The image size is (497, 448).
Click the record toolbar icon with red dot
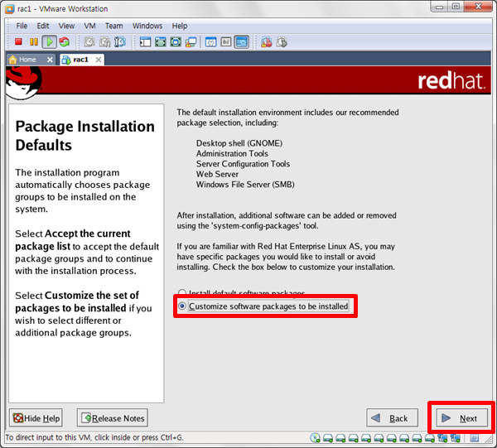267,42
